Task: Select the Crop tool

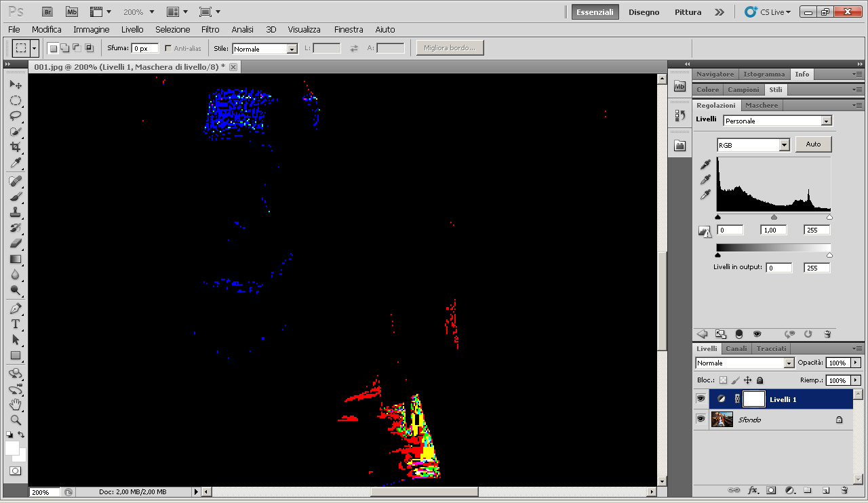Action: [x=15, y=147]
